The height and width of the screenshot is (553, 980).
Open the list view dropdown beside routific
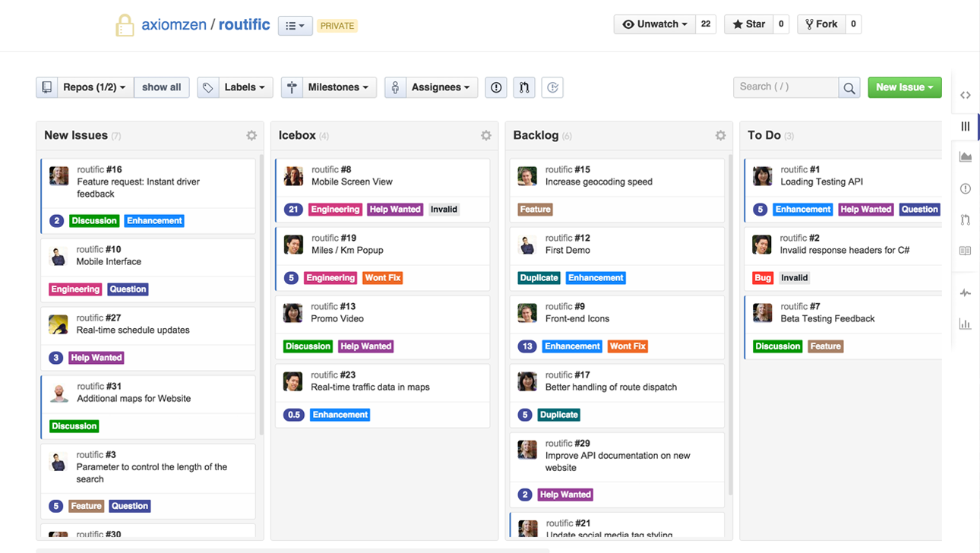coord(295,26)
